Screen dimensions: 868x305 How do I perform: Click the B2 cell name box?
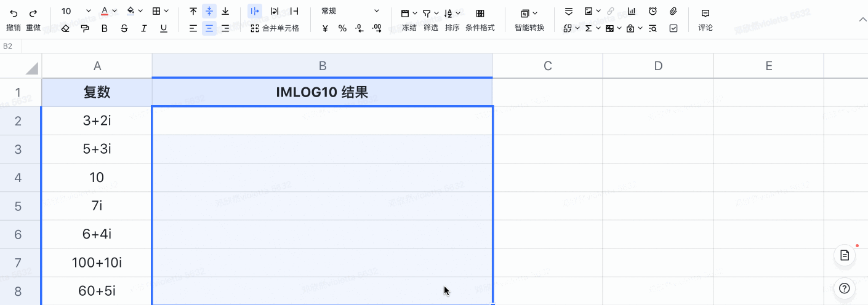click(11, 46)
